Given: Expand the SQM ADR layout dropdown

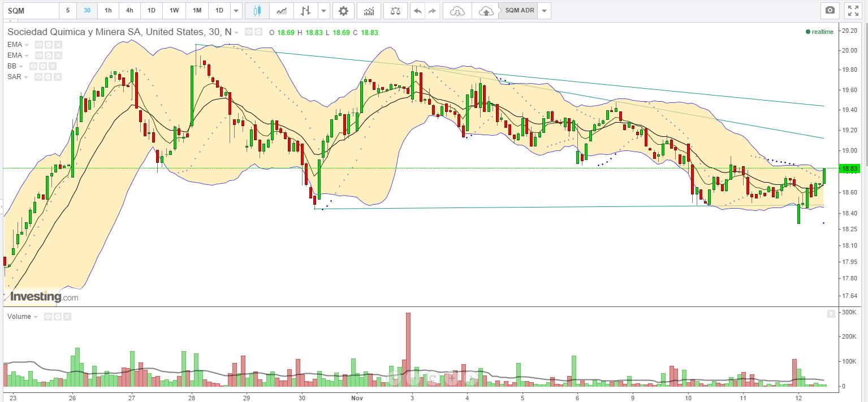Looking at the screenshot, I should [x=544, y=11].
